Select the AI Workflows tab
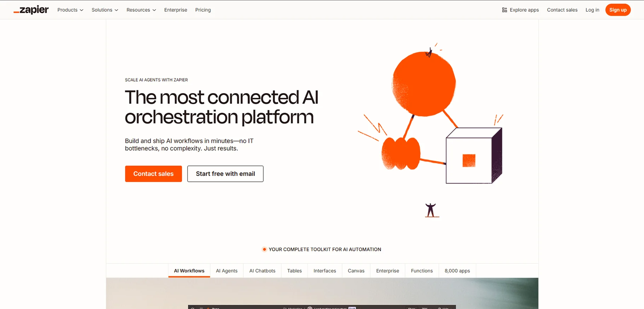 coord(189,271)
